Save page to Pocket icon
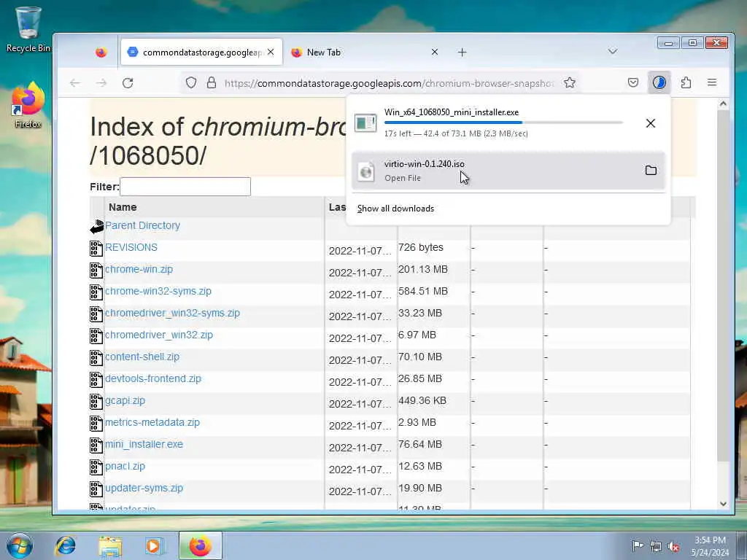The image size is (747, 560). point(633,83)
